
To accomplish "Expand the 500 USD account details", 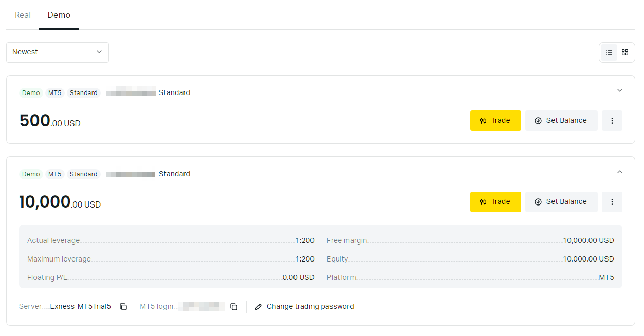I will 619,91.
